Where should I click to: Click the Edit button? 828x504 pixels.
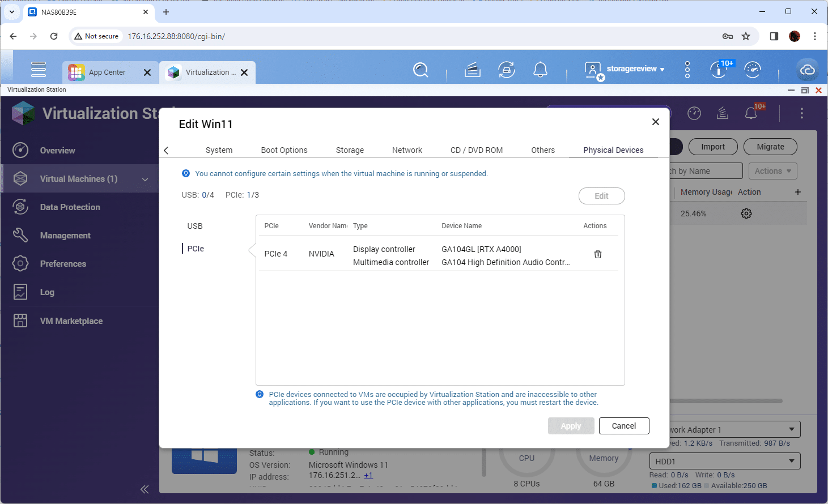601,196
